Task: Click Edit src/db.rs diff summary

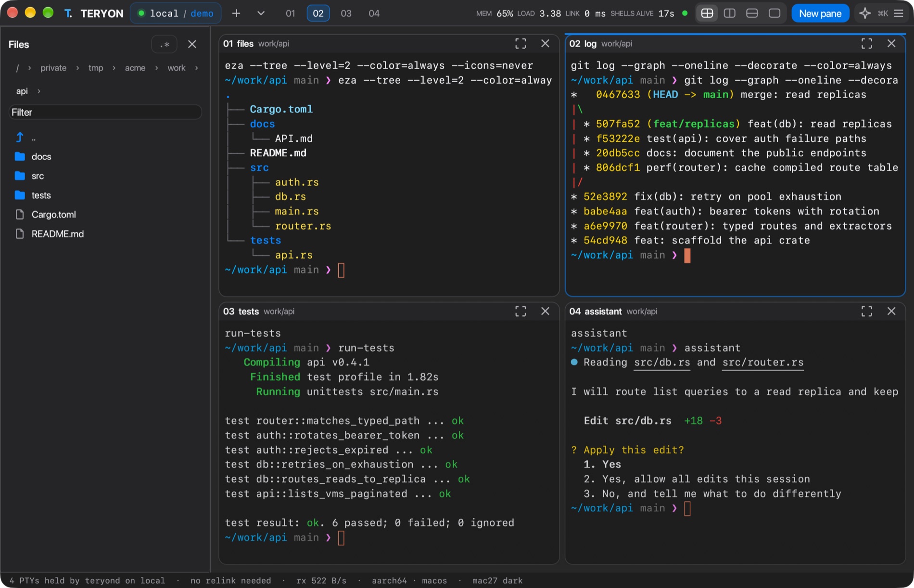Action: (x=652, y=421)
